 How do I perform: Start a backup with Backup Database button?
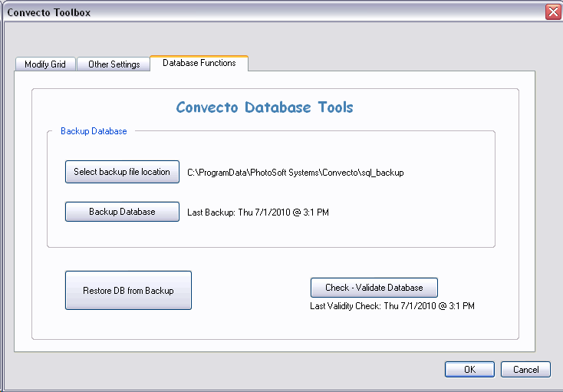click(x=122, y=212)
